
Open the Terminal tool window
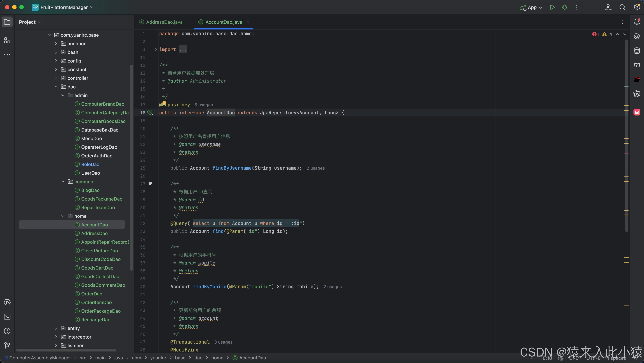pos(7,316)
